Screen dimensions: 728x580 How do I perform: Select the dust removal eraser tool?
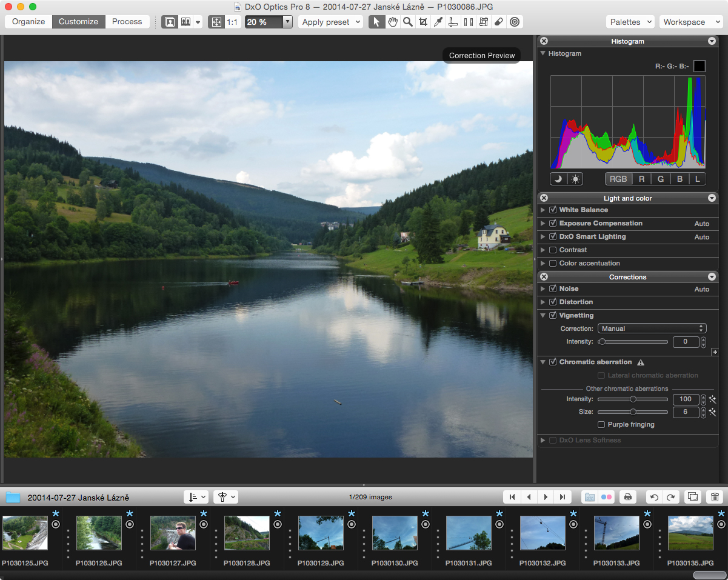499,22
